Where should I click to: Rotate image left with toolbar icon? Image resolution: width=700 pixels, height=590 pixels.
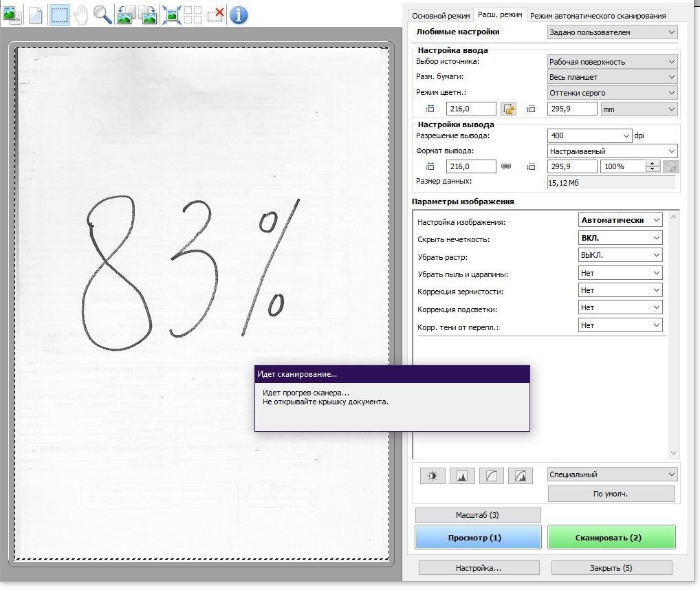click(x=126, y=15)
